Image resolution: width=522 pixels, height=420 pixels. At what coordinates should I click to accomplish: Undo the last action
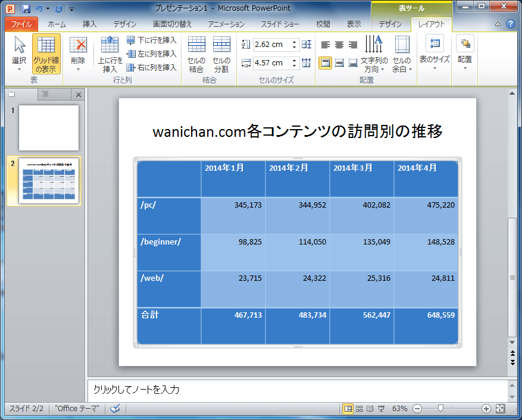pos(39,9)
